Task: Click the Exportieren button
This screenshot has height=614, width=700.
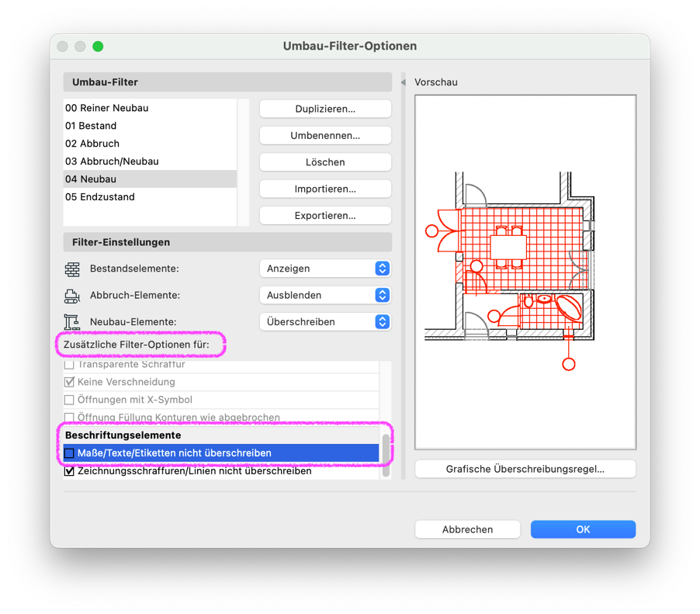Action: pyautogui.click(x=325, y=215)
